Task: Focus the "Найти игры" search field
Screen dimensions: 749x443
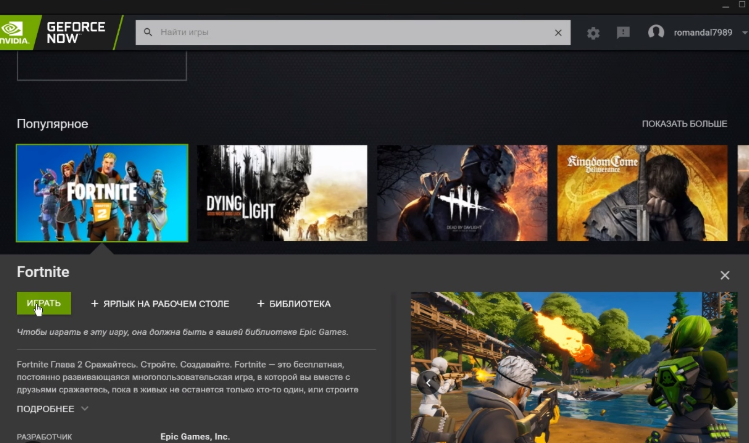Action: (x=353, y=32)
